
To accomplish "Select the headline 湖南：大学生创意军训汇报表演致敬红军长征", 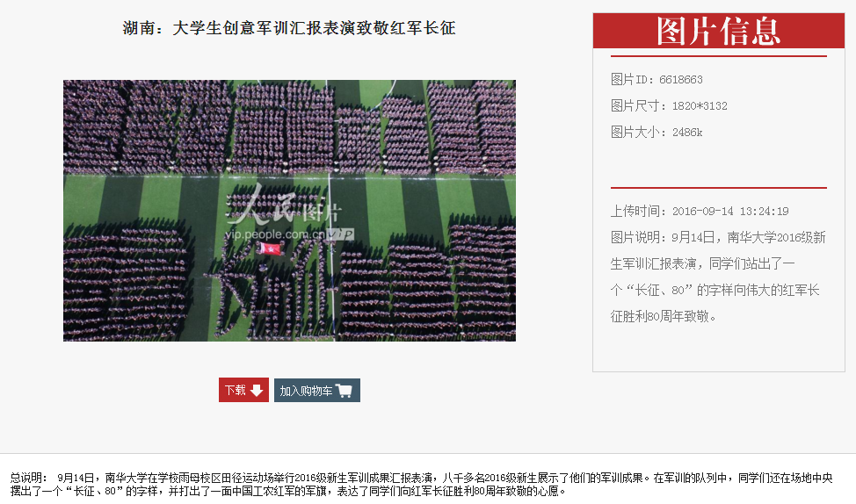I will [289, 28].
